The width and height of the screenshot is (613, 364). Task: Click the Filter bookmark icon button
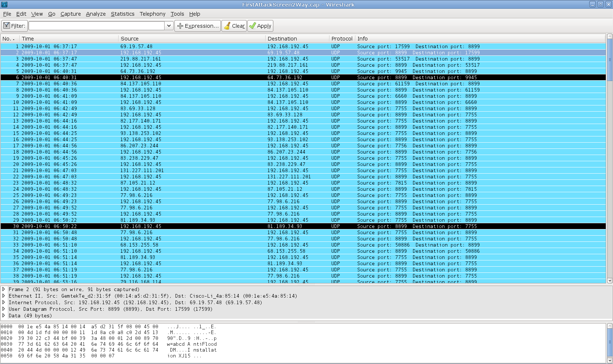[x=14, y=26]
